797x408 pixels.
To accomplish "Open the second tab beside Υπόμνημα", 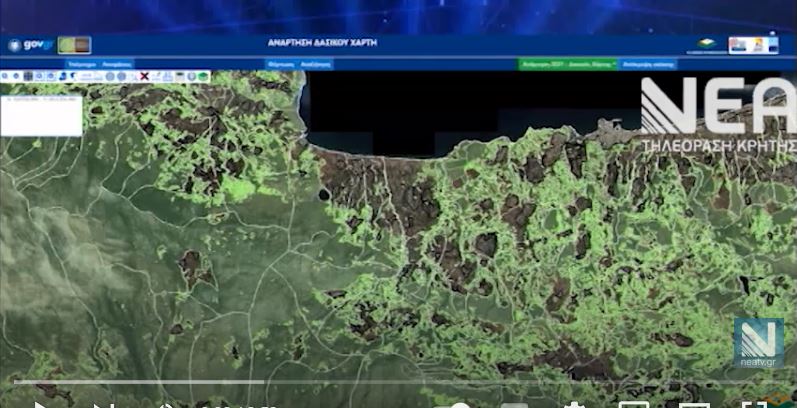I will point(117,64).
